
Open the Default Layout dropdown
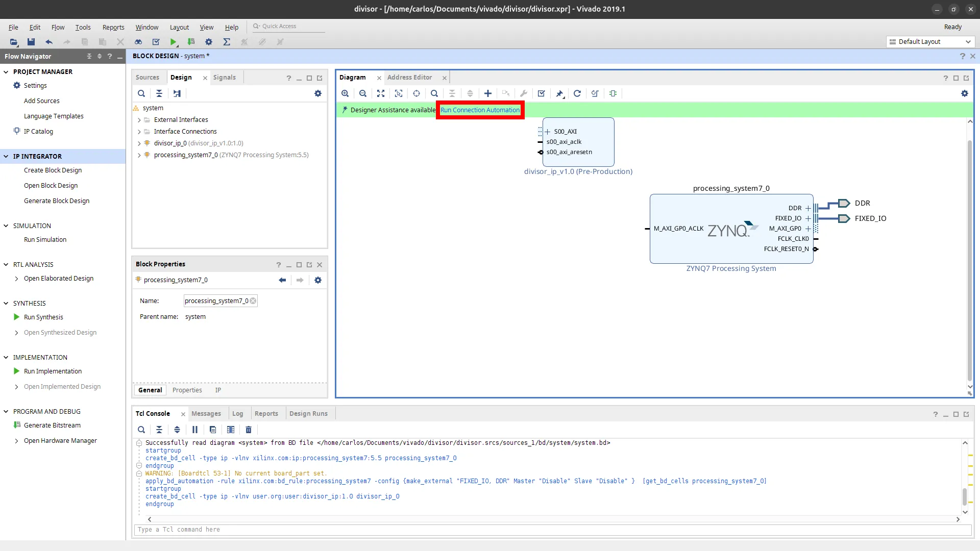point(930,42)
